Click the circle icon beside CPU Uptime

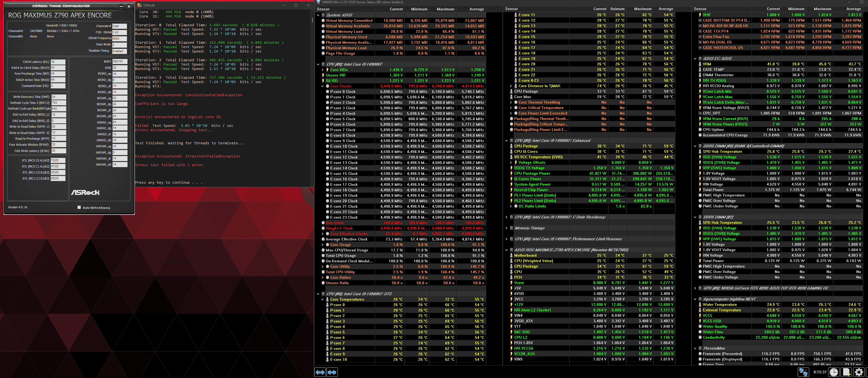[x=700, y=130]
